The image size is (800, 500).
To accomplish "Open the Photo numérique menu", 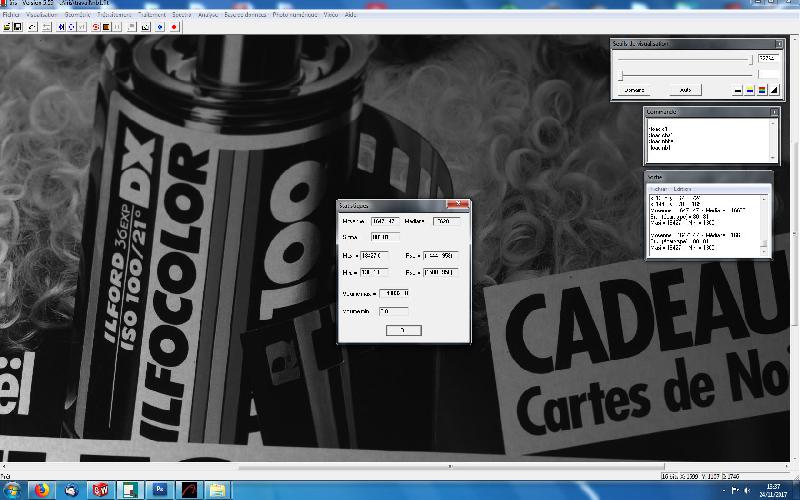I will (295, 15).
